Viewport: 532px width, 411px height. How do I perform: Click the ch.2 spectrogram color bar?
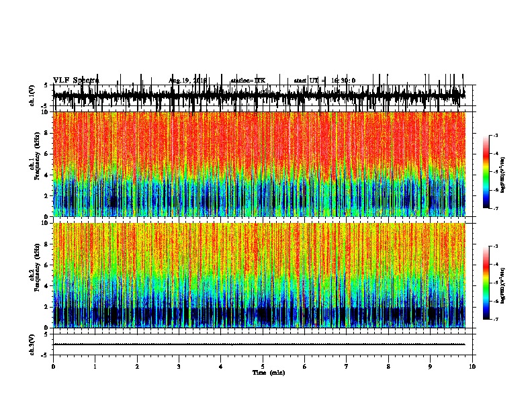[x=486, y=283]
